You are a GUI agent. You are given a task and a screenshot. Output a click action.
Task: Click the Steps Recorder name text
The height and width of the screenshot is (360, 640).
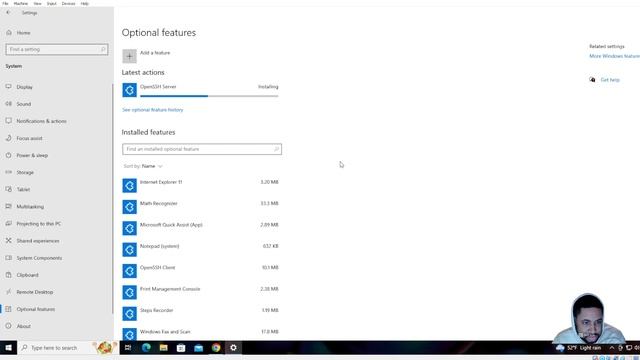coord(156,310)
